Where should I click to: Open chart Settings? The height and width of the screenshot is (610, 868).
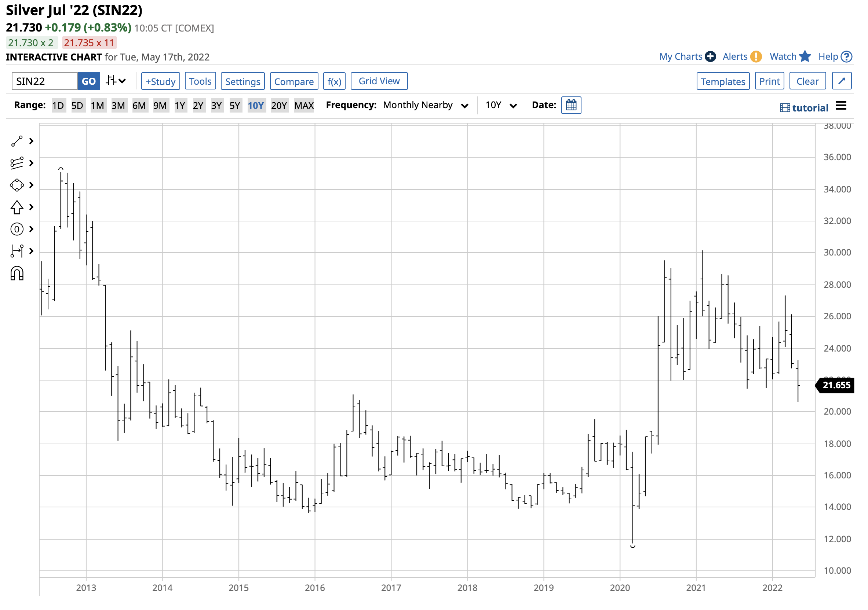pyautogui.click(x=243, y=81)
